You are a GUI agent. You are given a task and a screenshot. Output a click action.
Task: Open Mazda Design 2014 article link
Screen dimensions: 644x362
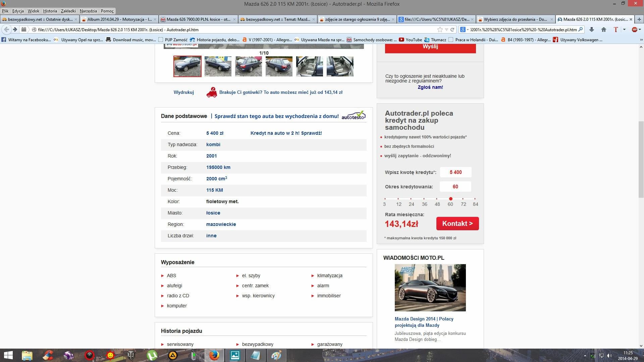pos(424,322)
